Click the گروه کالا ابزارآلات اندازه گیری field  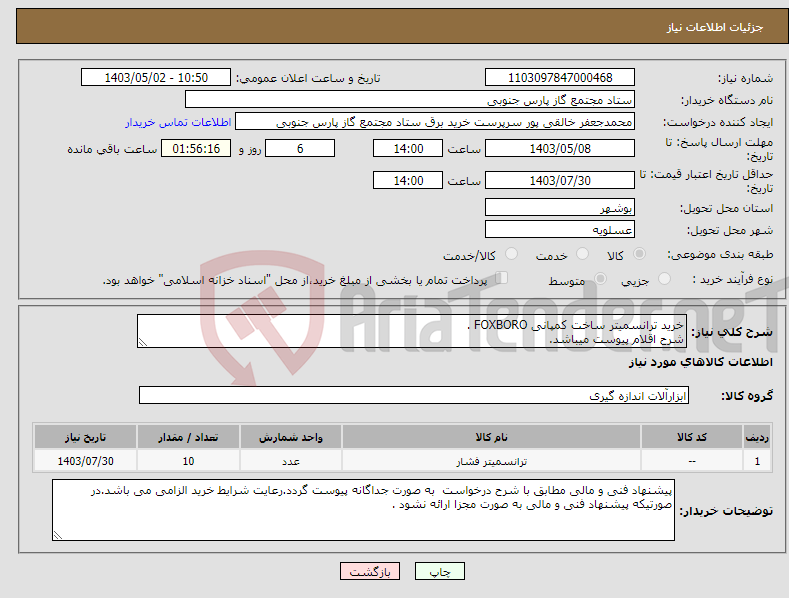(x=414, y=395)
